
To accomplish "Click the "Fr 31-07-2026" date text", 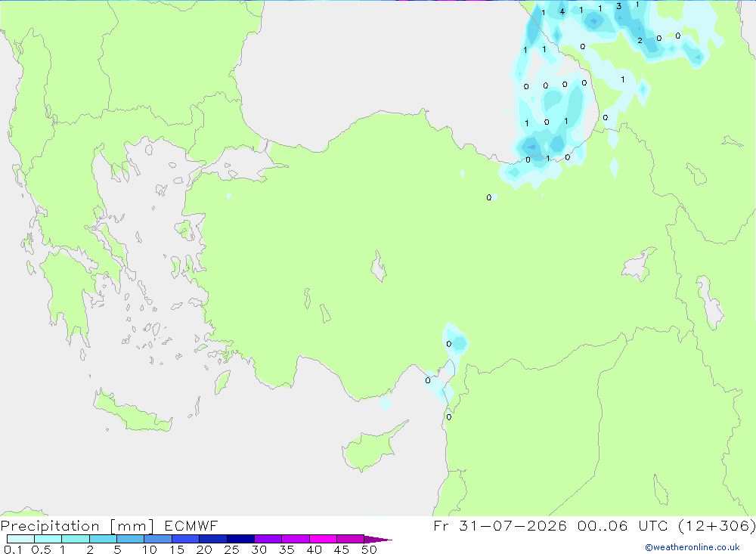I will tap(500, 525).
